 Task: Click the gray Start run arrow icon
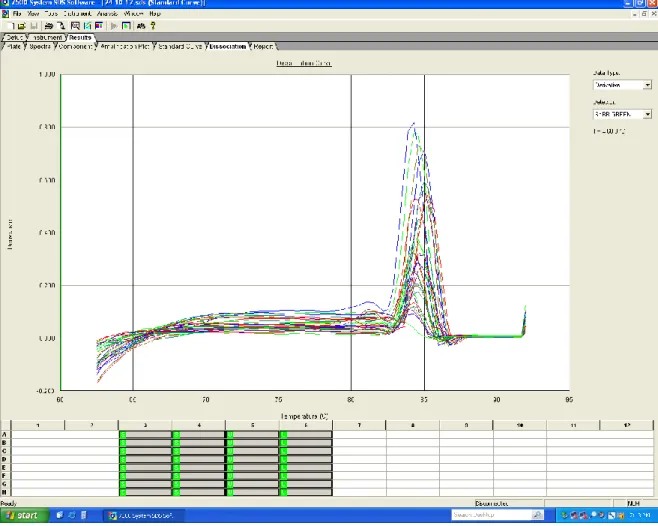tap(114, 26)
